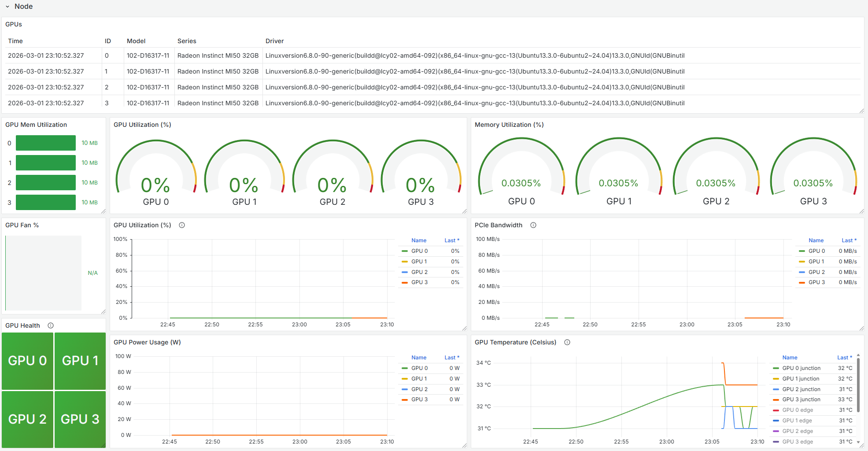Click info icon next to GPU Temperature title

(567, 342)
